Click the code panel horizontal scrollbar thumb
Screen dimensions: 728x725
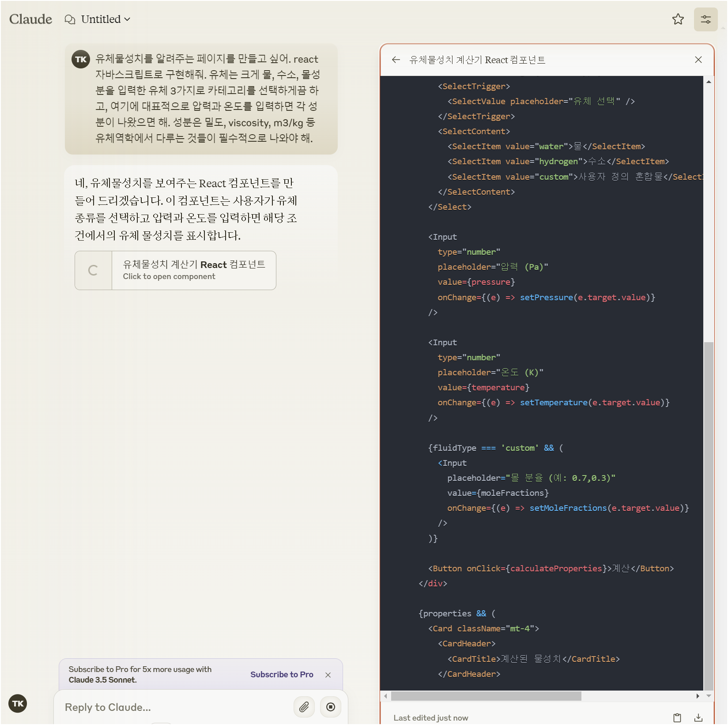pos(486,696)
